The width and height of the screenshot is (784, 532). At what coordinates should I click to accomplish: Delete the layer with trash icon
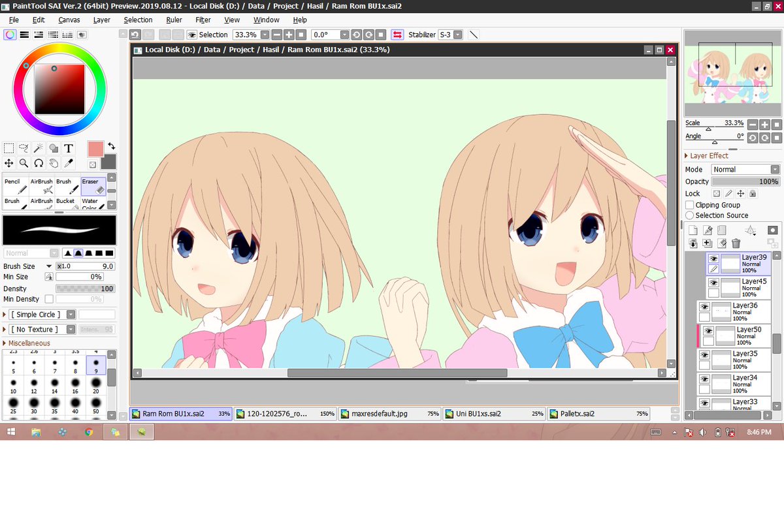coord(736,243)
